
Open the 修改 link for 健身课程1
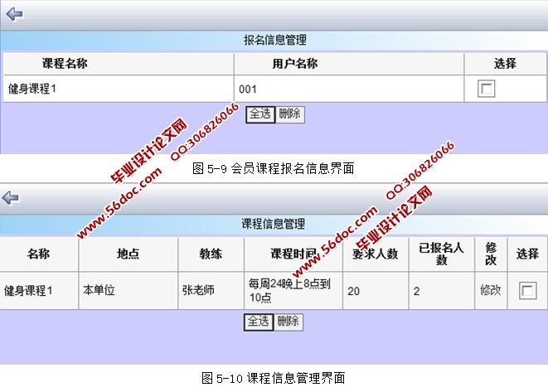(x=490, y=290)
